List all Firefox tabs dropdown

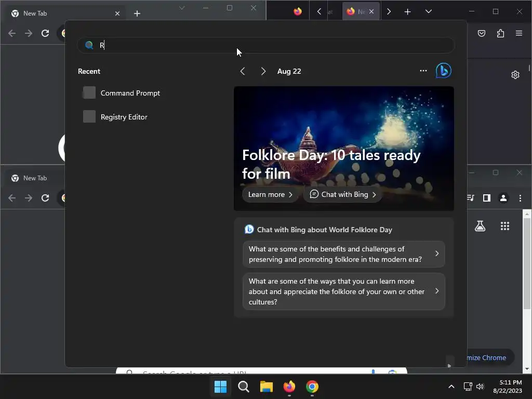tap(429, 11)
